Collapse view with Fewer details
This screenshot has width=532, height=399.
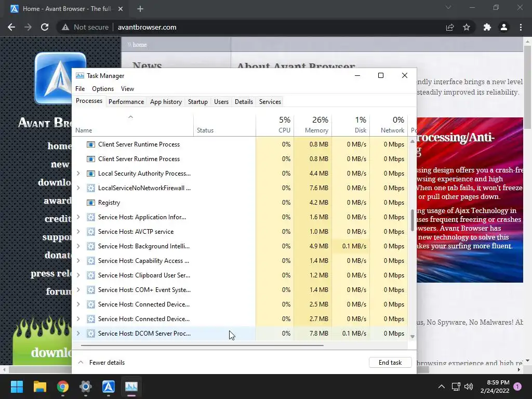point(101,362)
